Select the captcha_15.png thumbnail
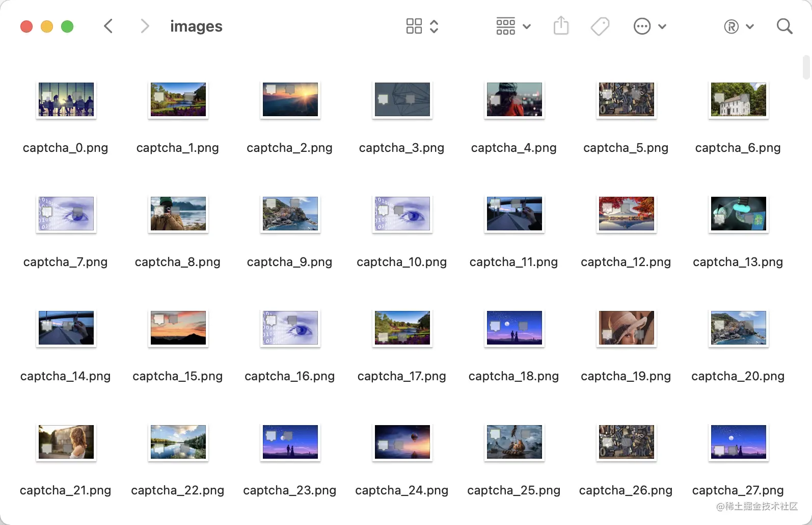 [x=178, y=328]
